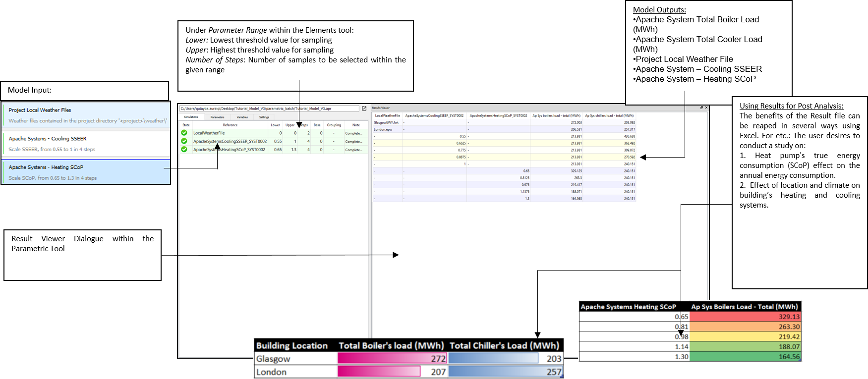868x379 pixels.
Task: Click the red 329.13 boiler load cell
Action: tap(745, 317)
